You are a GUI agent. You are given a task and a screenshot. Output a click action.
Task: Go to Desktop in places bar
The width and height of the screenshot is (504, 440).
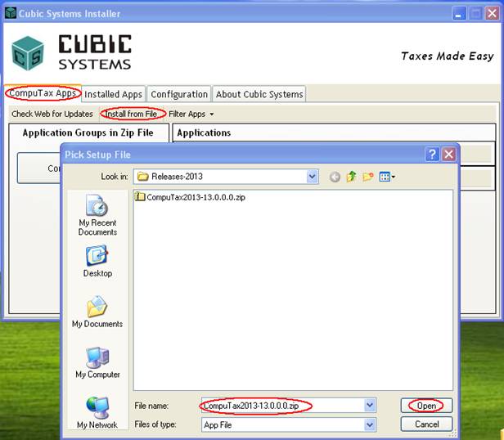[x=97, y=261]
